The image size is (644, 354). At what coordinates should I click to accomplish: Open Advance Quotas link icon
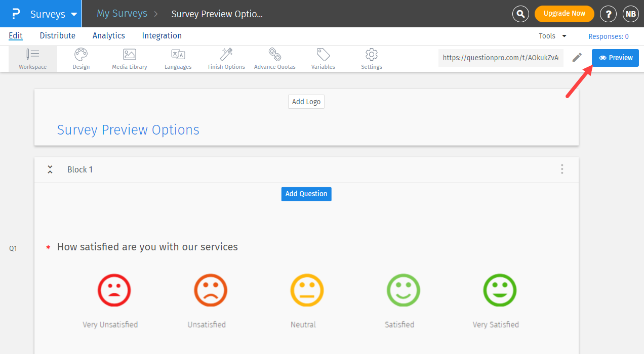pos(274,55)
